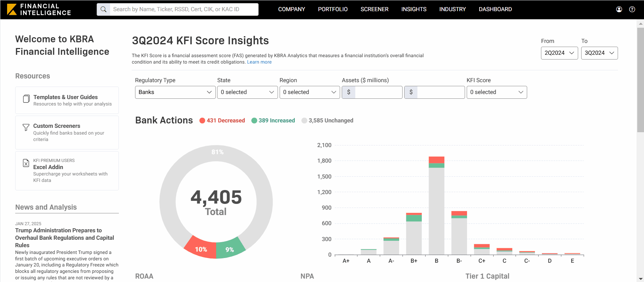
Task: Open the INSIGHTS menu
Action: 414,9
